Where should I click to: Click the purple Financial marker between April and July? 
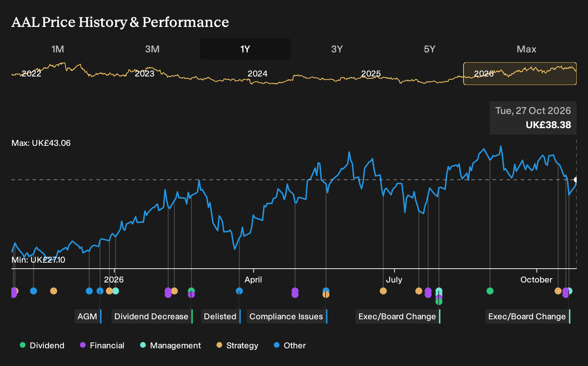(x=295, y=293)
